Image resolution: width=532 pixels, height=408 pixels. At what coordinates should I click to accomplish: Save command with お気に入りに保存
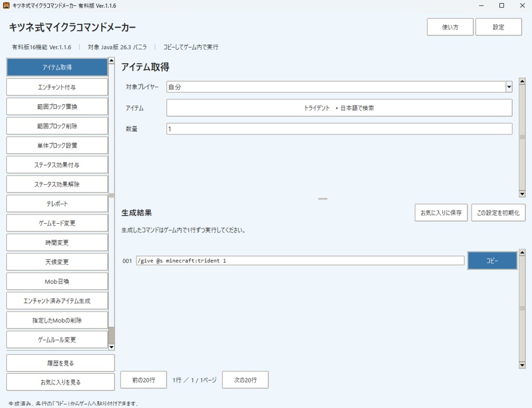pos(441,213)
